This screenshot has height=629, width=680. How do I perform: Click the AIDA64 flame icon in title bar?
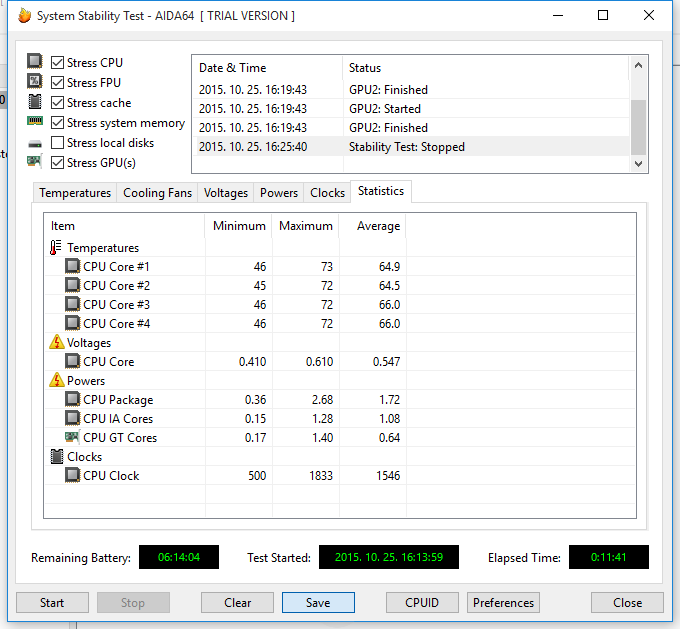(25, 16)
